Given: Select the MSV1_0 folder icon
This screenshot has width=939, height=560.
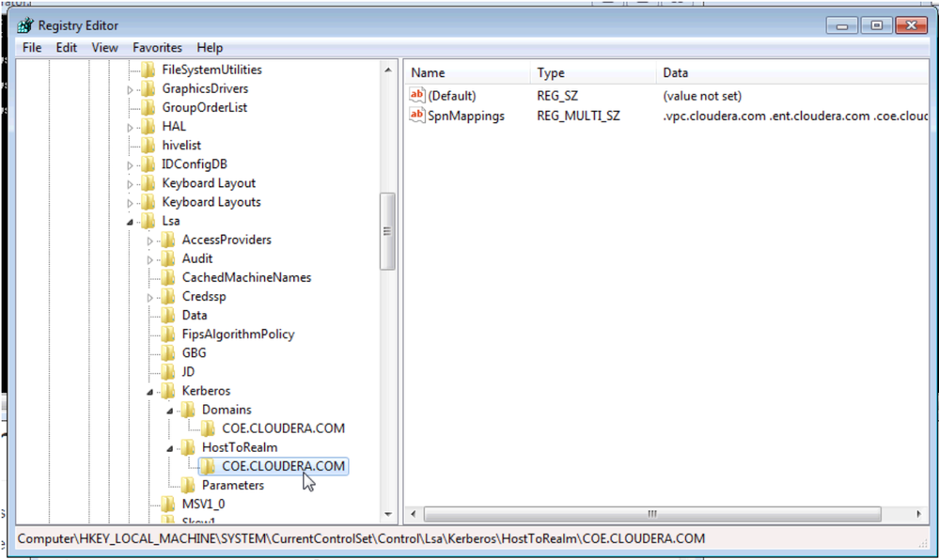Looking at the screenshot, I should pyautogui.click(x=168, y=504).
